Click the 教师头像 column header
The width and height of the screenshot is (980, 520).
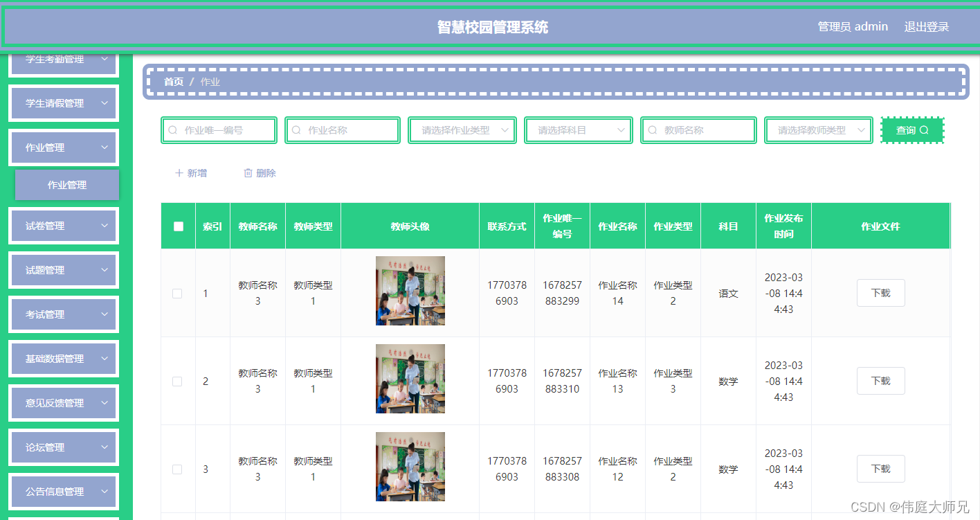[x=410, y=226]
